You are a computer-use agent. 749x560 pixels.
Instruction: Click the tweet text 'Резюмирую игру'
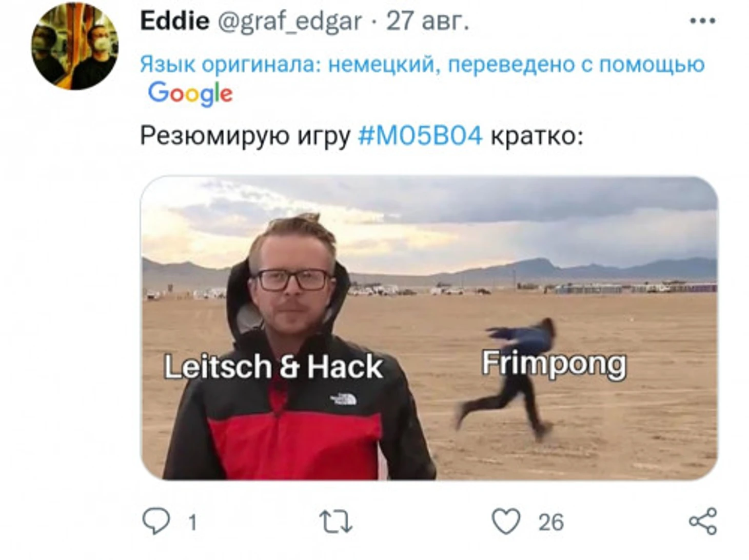pyautogui.click(x=245, y=136)
